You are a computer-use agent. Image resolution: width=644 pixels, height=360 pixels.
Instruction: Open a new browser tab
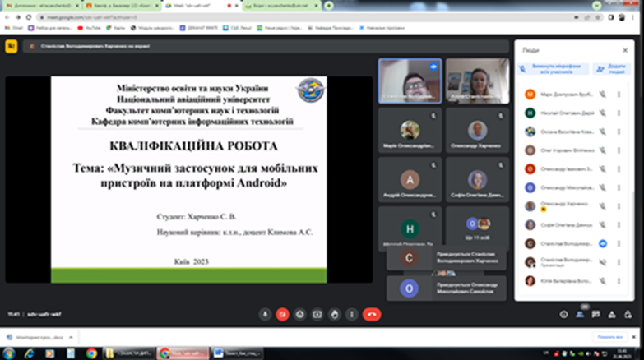tap(328, 6)
